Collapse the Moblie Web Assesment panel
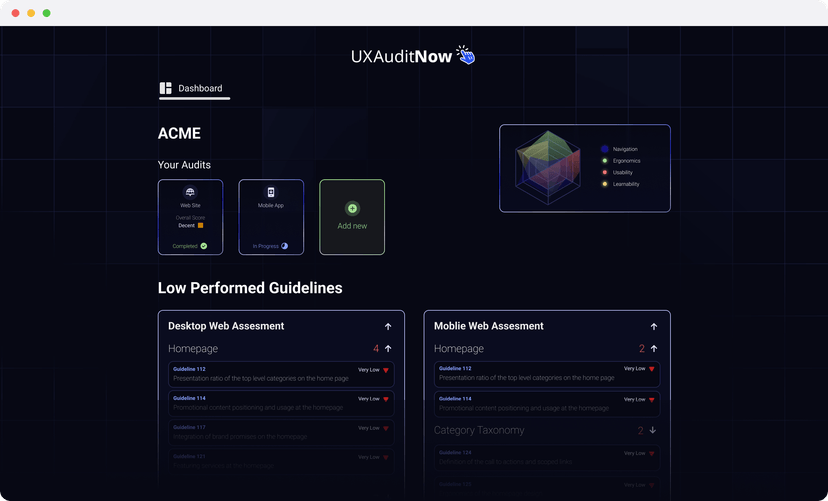Screen dimensions: 828x501 pos(654,326)
